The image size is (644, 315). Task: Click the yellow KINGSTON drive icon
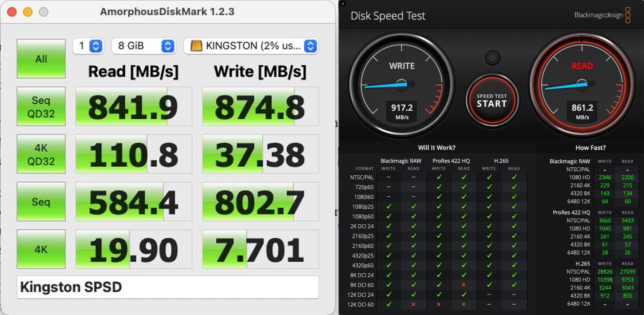[x=196, y=46]
